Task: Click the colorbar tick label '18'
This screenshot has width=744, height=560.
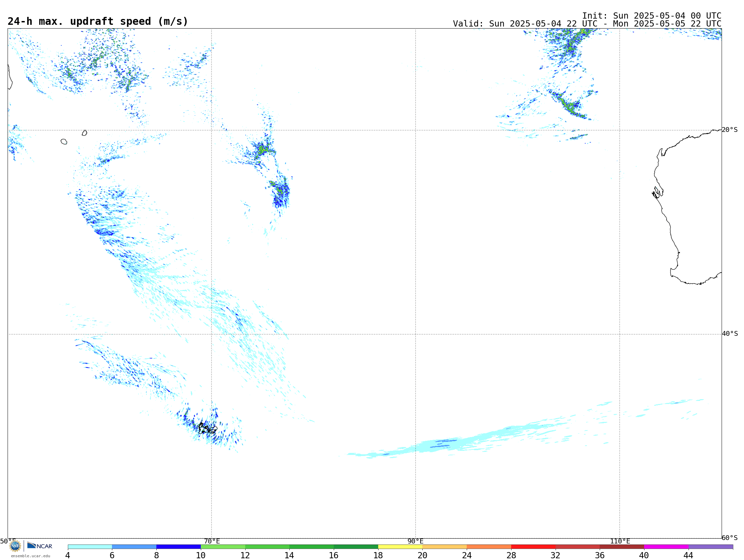Action: [x=378, y=555]
